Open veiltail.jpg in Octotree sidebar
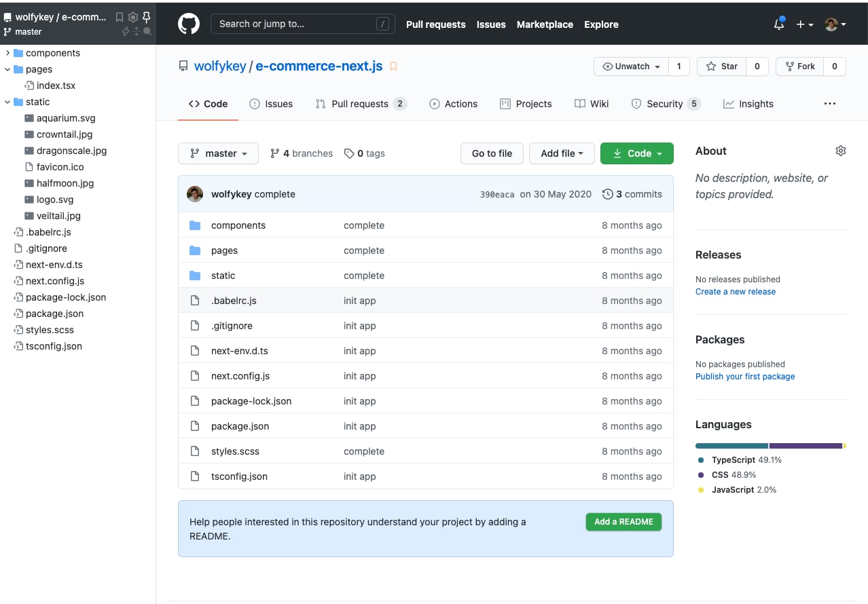The height and width of the screenshot is (604, 868). click(x=58, y=216)
